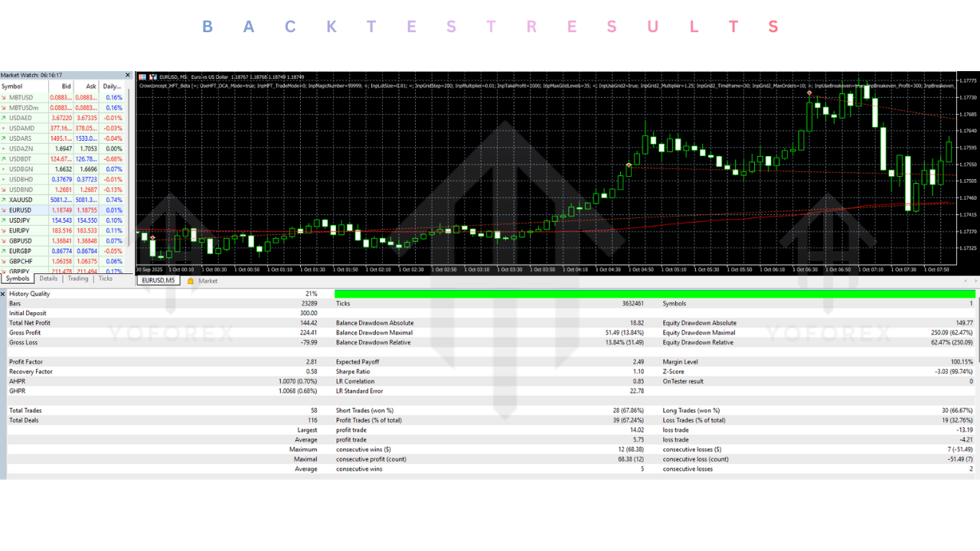The height and width of the screenshot is (551, 980).
Task: Switch to the Trading tab
Action: pos(79,279)
